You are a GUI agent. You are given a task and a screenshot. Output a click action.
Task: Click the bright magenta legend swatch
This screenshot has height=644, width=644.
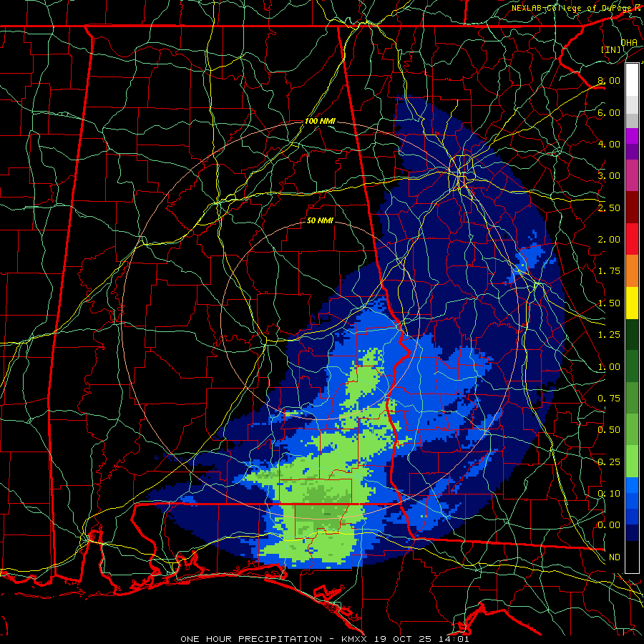coord(632,136)
